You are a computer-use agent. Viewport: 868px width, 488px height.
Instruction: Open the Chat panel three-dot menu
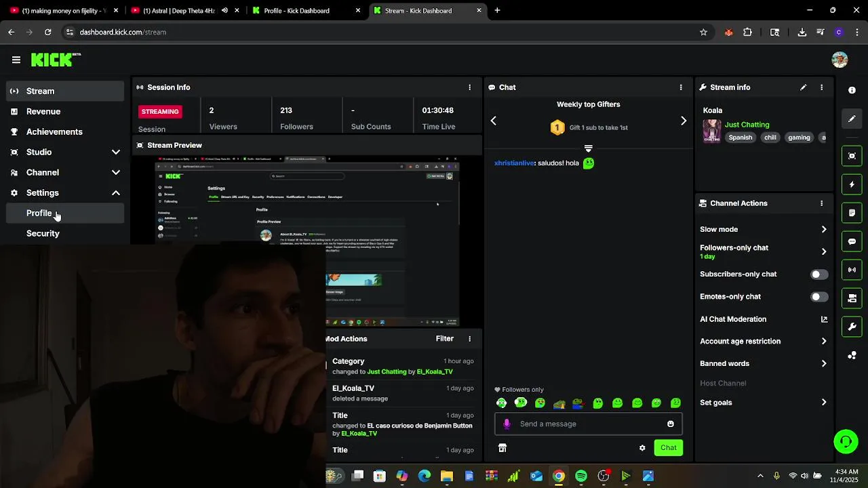[x=681, y=87]
